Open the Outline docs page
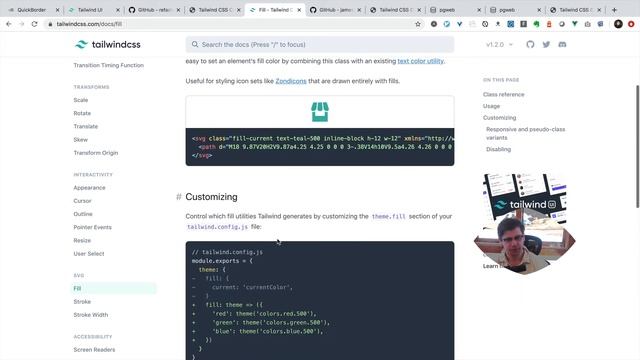 [83, 214]
